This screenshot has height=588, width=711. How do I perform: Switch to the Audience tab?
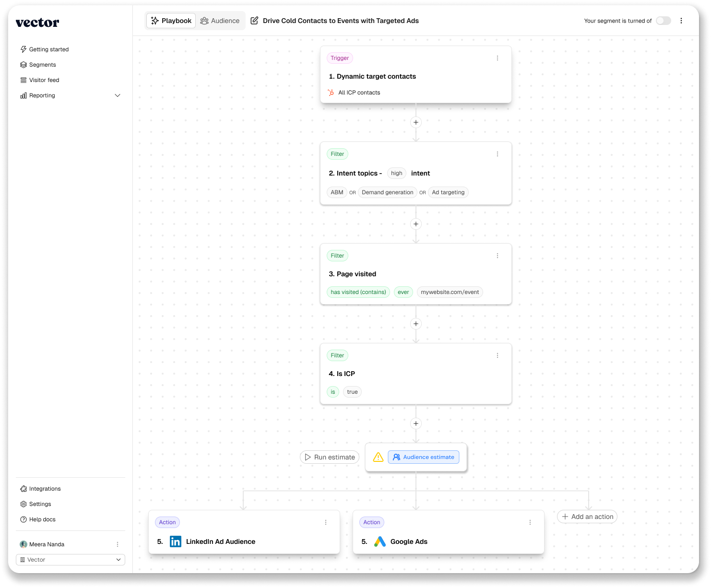point(220,21)
